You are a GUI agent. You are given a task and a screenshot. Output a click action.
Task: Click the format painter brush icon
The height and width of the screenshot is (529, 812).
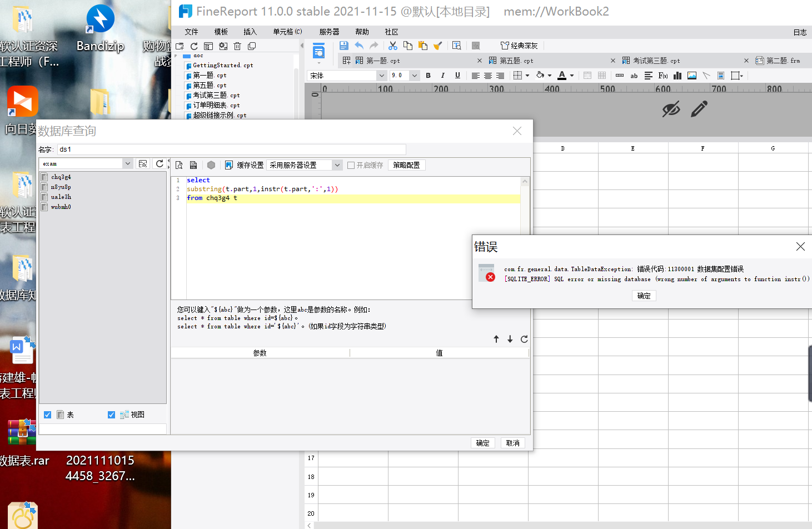438,46
